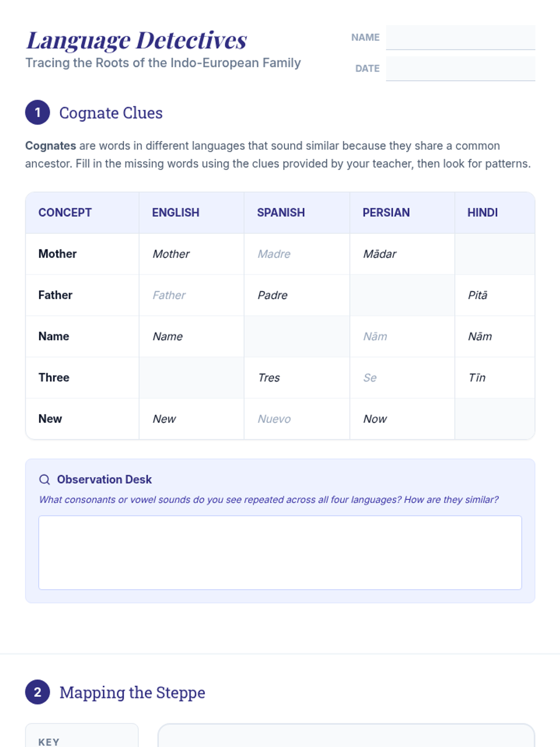This screenshot has height=747, width=560.
Task: Click the empty Spanish cell for Name
Action: (297, 336)
